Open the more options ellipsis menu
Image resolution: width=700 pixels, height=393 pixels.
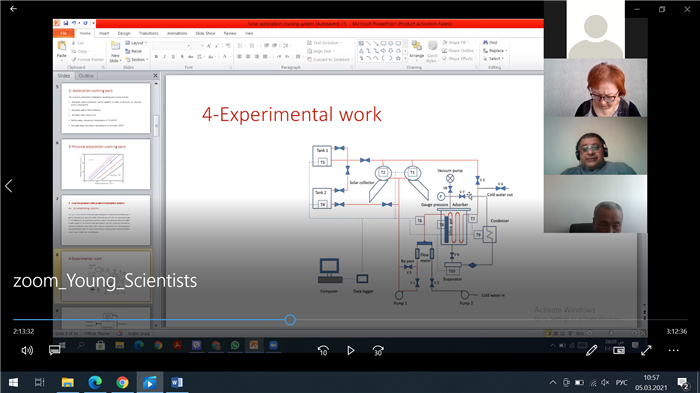tap(674, 351)
